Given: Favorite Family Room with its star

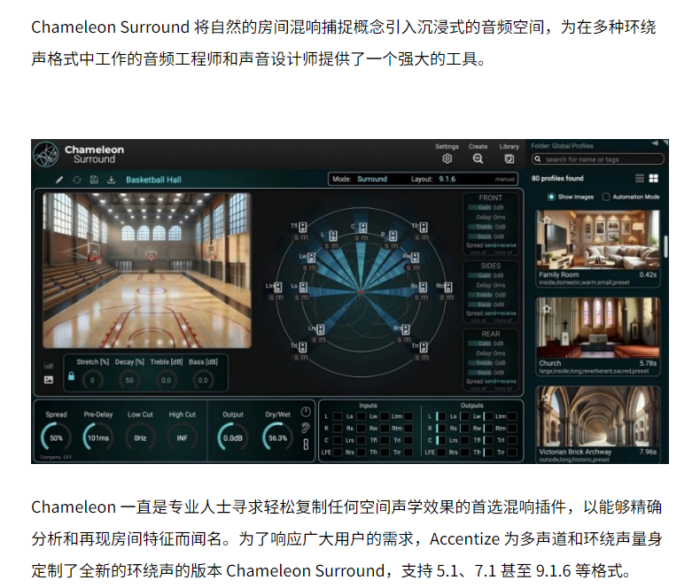Looking at the screenshot, I should pyautogui.click(x=547, y=220).
